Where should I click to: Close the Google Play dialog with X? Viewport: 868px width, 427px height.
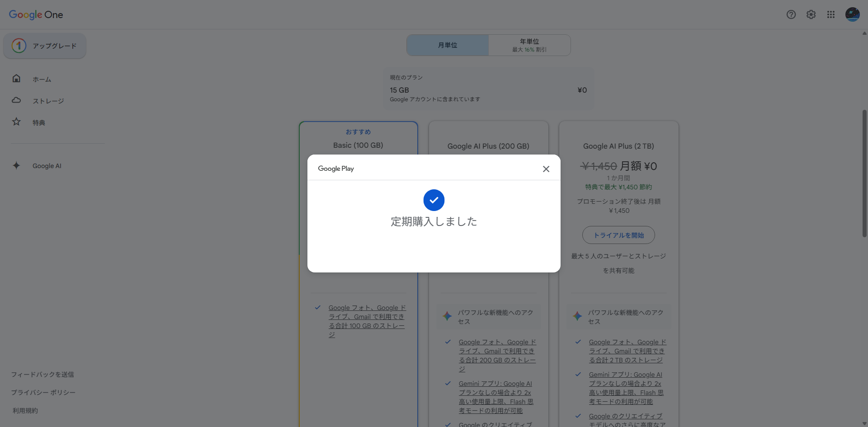pos(546,169)
